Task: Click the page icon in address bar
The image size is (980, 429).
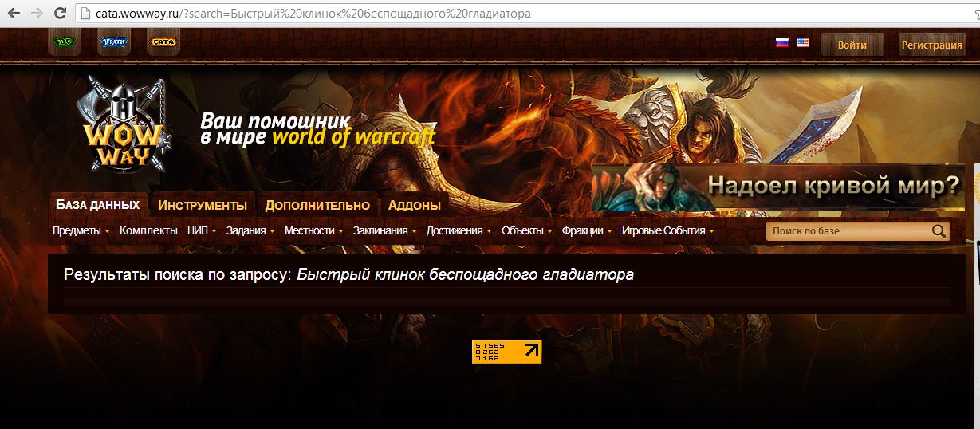Action: 85,14
